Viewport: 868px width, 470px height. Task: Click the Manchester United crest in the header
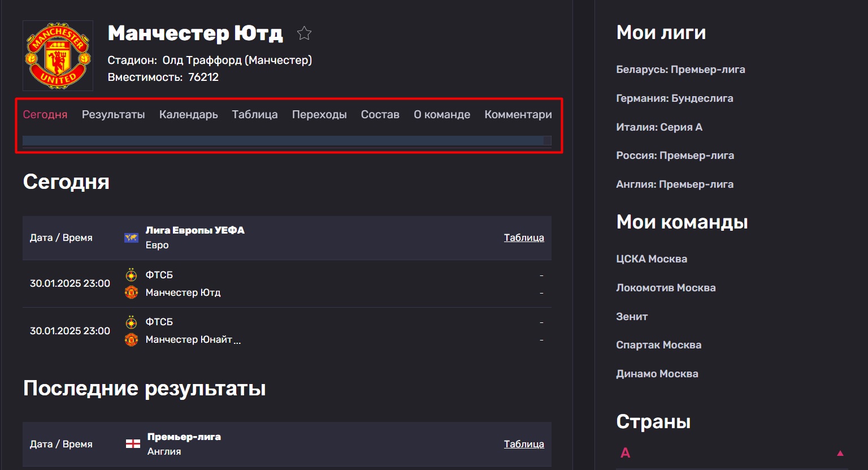(58, 55)
